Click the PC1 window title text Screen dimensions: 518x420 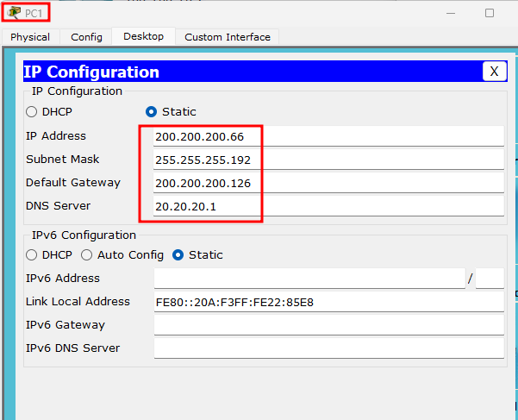pyautogui.click(x=34, y=13)
